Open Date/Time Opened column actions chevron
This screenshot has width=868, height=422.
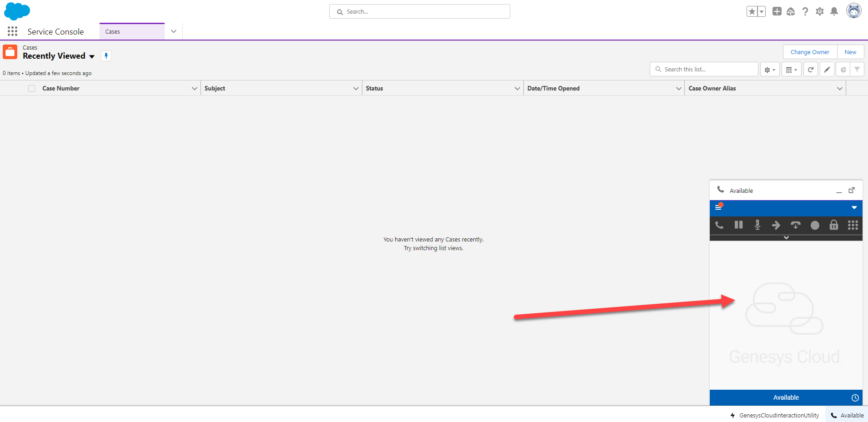tap(678, 88)
